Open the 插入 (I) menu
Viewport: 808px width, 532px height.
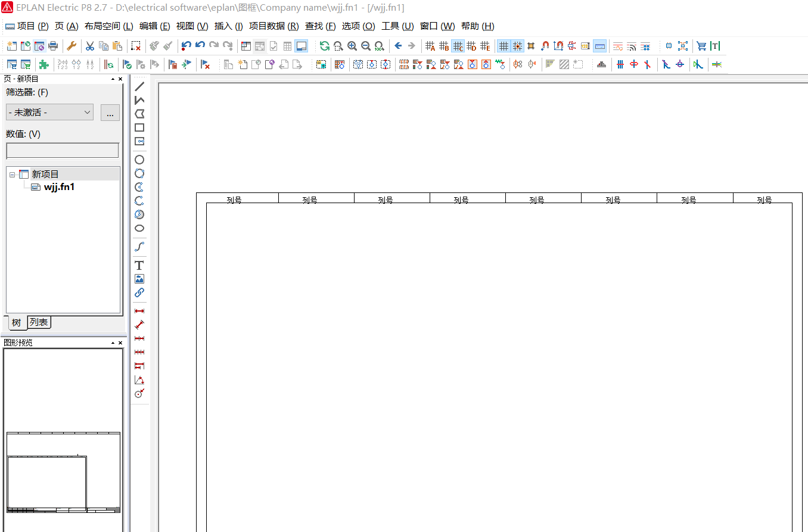pos(228,26)
